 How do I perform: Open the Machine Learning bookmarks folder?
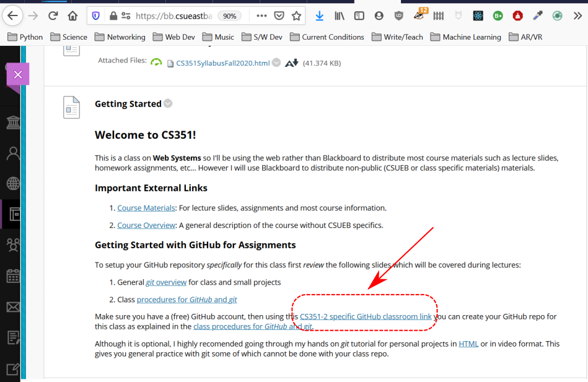pyautogui.click(x=465, y=37)
